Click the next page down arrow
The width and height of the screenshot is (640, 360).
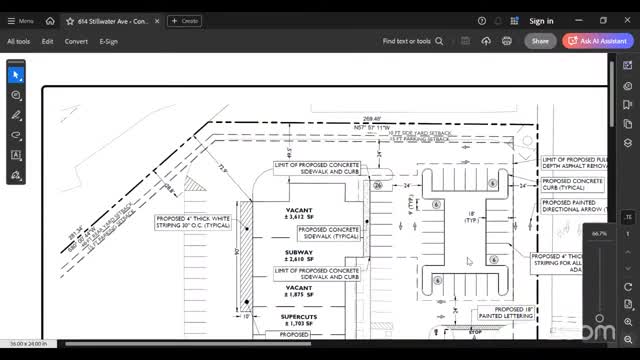click(x=628, y=268)
